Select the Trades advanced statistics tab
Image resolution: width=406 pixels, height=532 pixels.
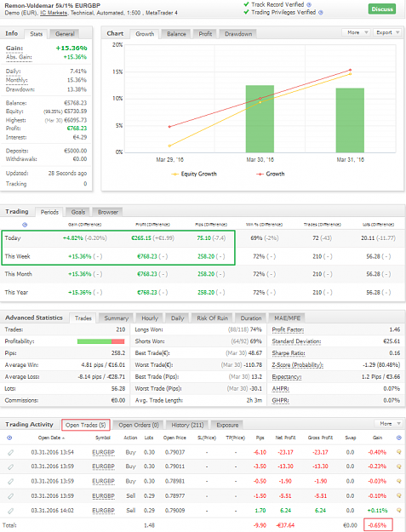tap(83, 318)
